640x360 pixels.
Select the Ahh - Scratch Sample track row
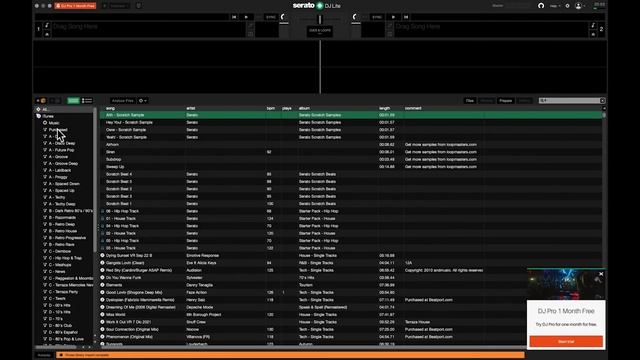(x=351, y=115)
